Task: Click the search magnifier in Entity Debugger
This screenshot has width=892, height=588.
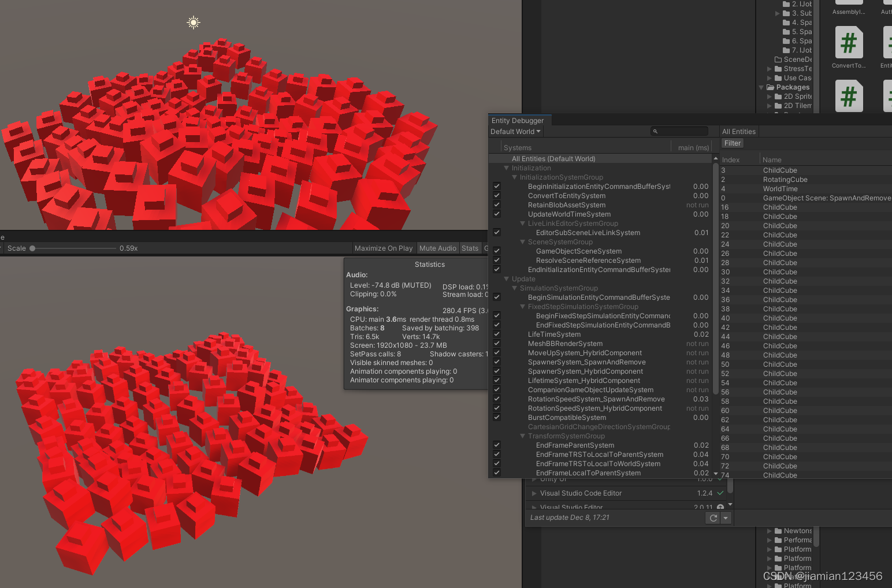Action: point(655,131)
